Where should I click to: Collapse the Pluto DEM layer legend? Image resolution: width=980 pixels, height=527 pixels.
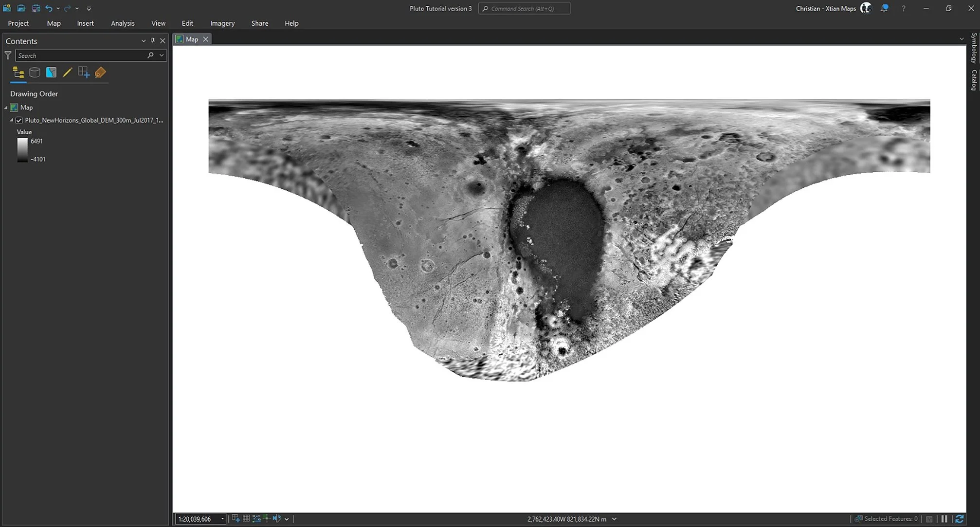[11, 120]
